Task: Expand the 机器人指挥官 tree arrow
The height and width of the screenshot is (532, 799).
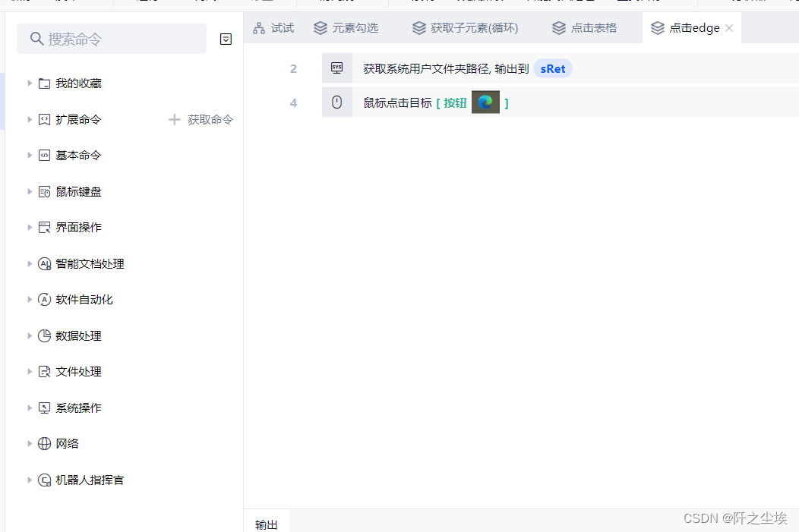Action: tap(30, 480)
